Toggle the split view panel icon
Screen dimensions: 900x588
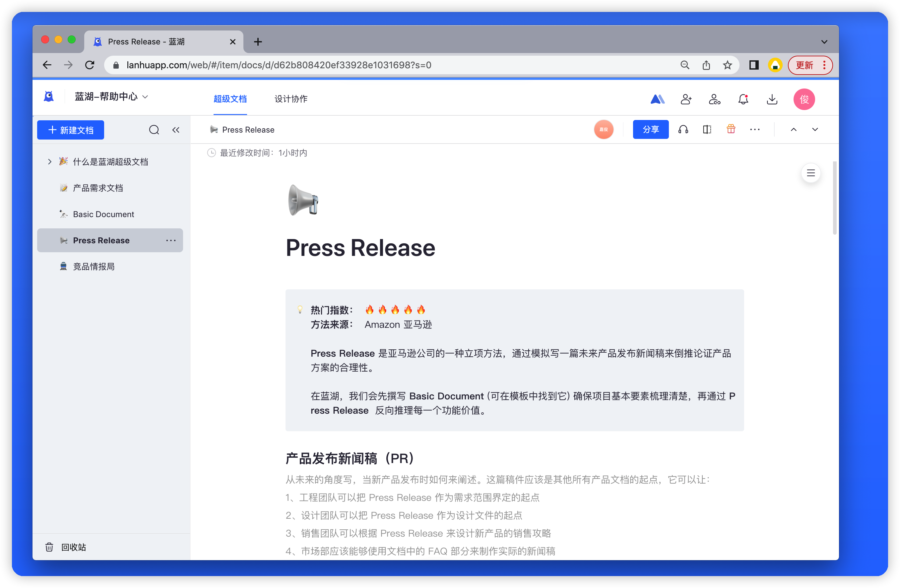(x=707, y=130)
